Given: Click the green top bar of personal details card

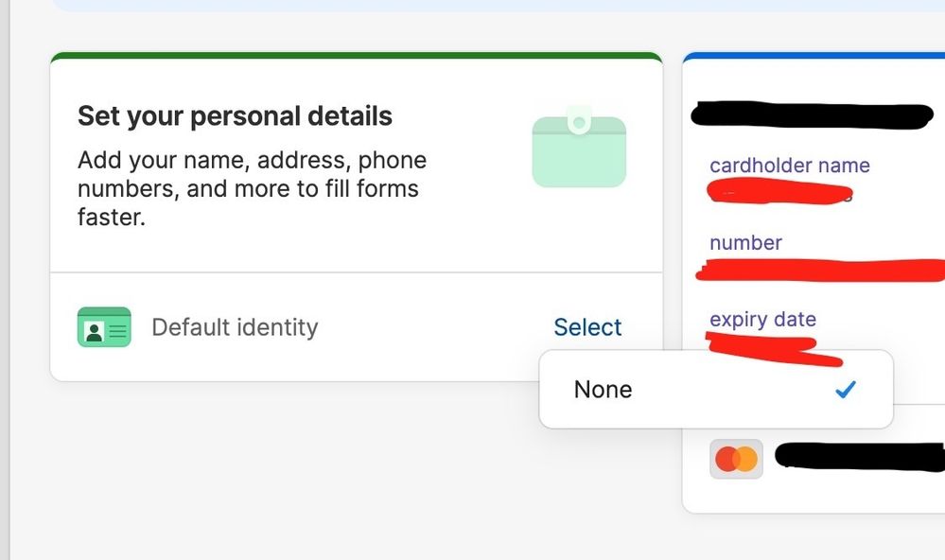Looking at the screenshot, I should coord(357,56).
